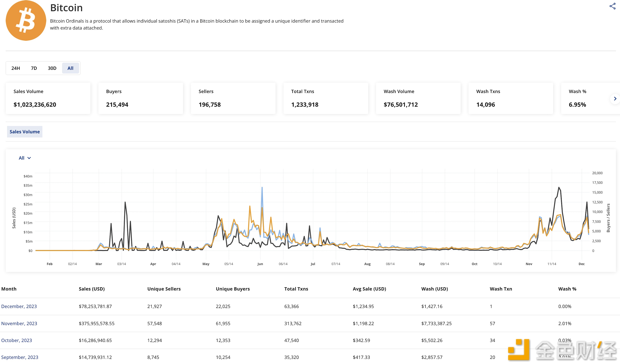This screenshot has width=620, height=364.
Task: Switch to the 30D time range
Action: coord(52,68)
